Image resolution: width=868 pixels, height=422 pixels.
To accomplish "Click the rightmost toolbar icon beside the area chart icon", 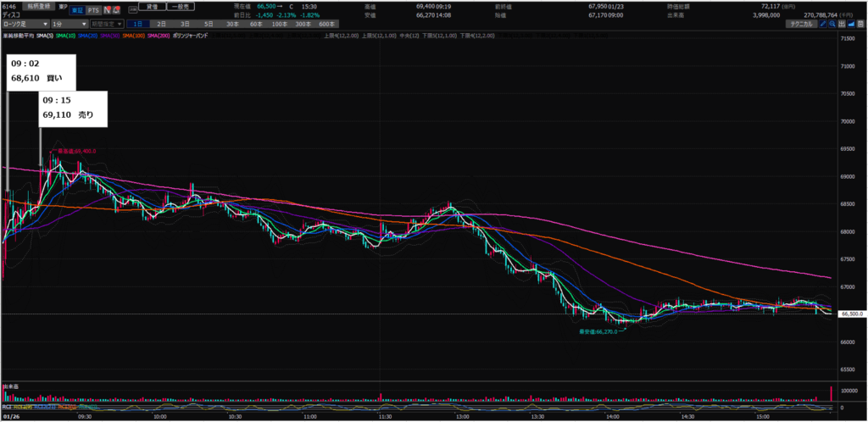I will [861, 25].
